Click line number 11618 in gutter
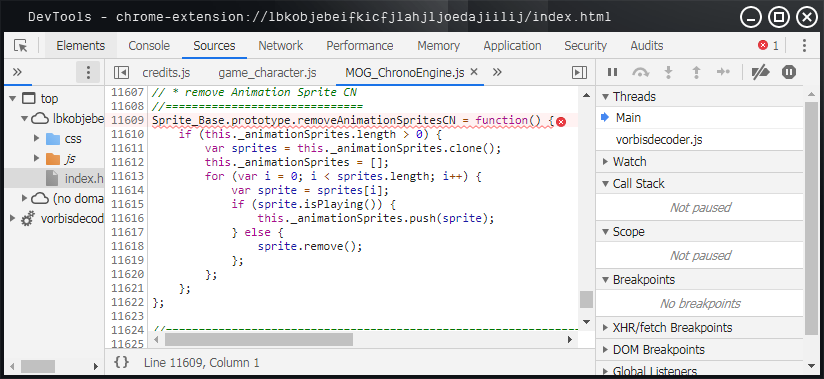This screenshot has width=824, height=379. point(128,246)
